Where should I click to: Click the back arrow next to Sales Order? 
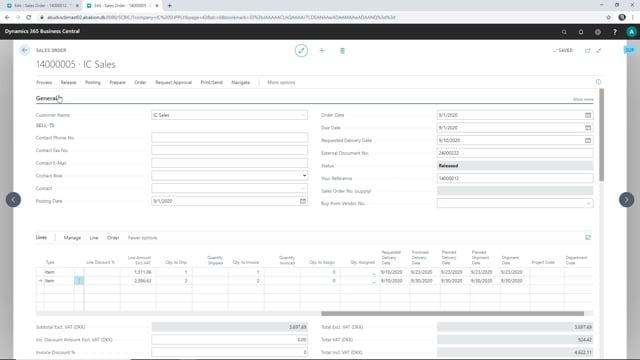(x=24, y=50)
